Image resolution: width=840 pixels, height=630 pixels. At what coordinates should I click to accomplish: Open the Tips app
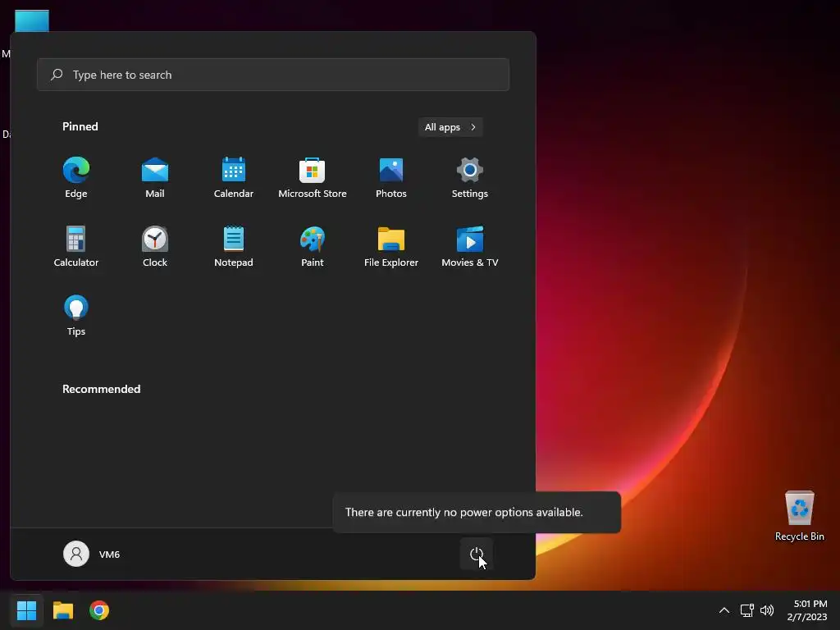[x=76, y=316]
